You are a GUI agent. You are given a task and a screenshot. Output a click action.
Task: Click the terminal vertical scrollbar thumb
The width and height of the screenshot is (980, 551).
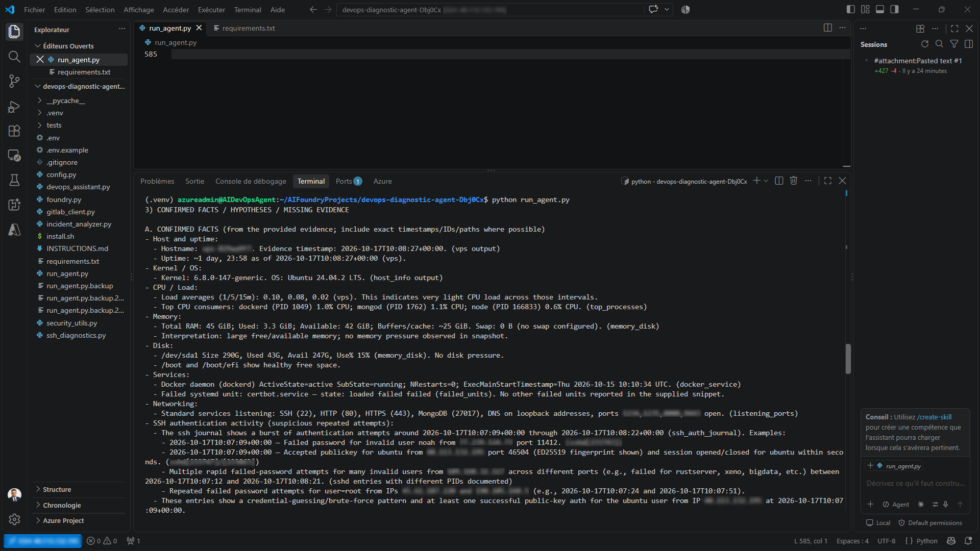tap(848, 359)
